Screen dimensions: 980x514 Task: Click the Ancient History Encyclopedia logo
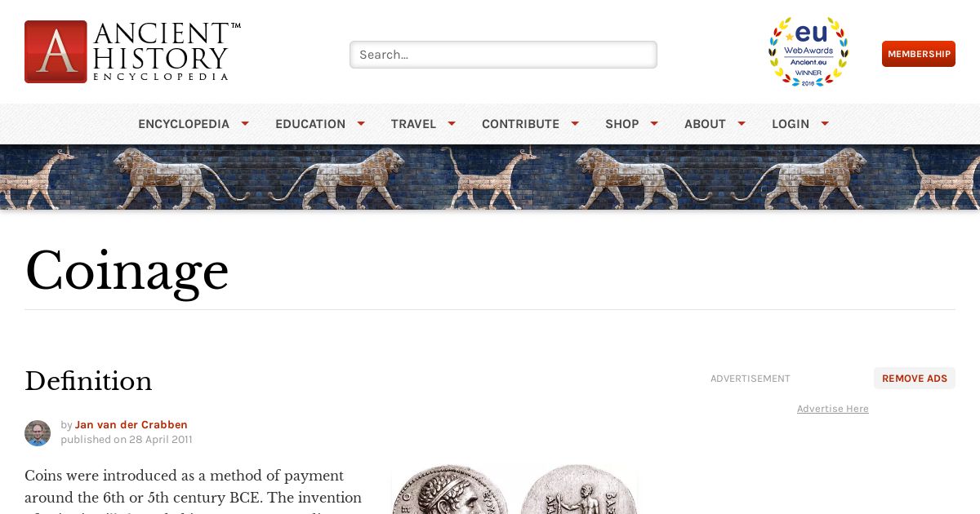coord(132,51)
